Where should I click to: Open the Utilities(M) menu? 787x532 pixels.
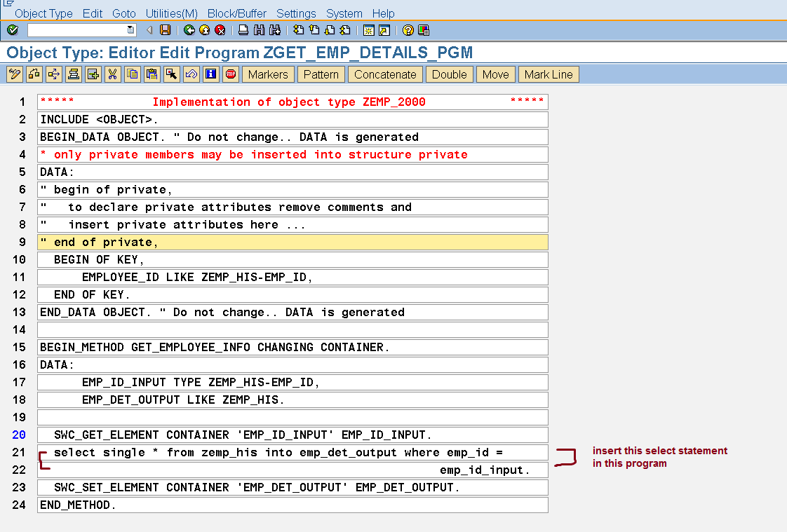pyautogui.click(x=171, y=13)
